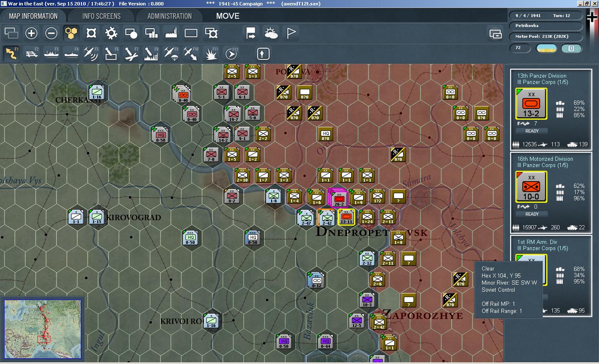This screenshot has width=599, height=364.
Task: Click the flag with arrow icon
Action: coord(251,33)
